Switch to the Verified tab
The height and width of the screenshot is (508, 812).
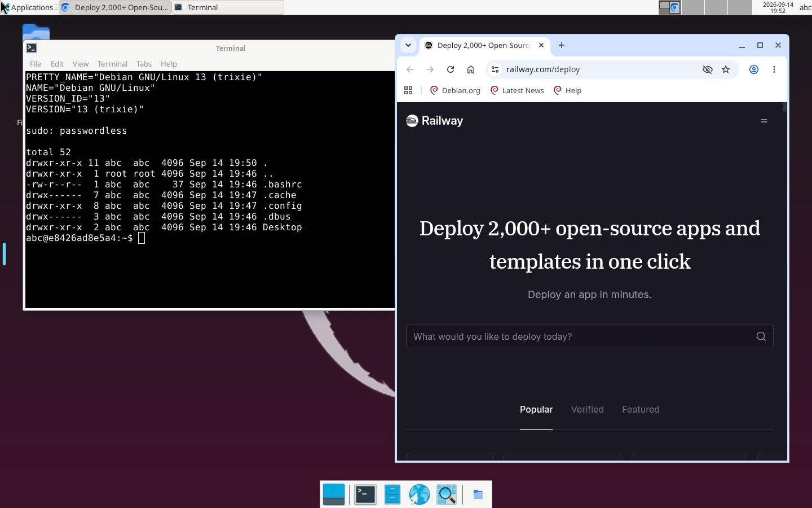coord(588,410)
